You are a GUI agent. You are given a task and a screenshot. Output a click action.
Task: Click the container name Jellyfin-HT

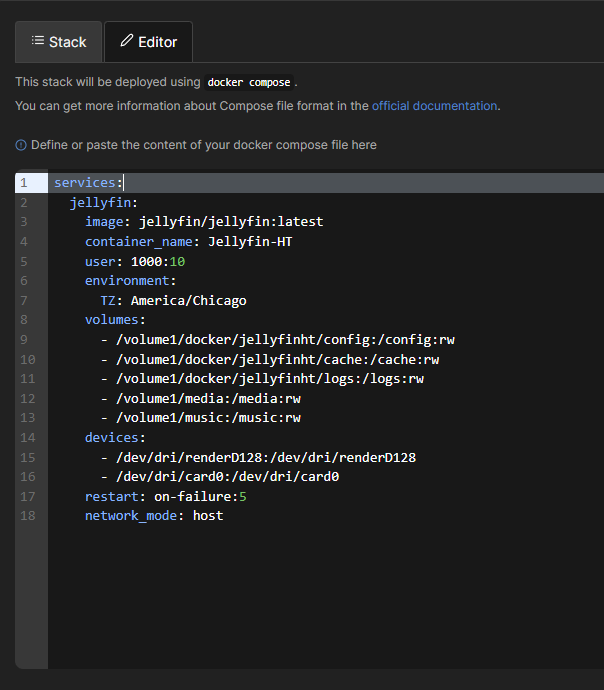pos(250,241)
